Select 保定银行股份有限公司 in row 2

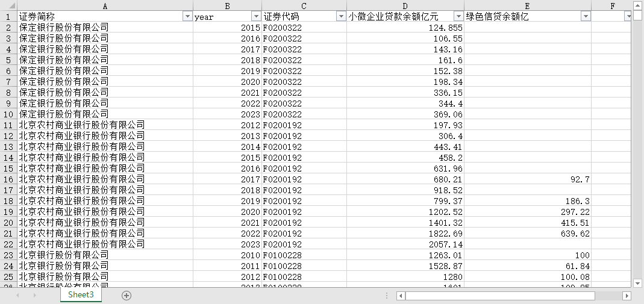click(x=105, y=28)
